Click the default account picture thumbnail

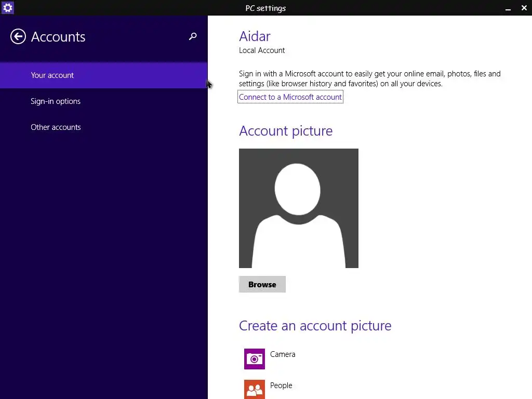click(x=299, y=208)
